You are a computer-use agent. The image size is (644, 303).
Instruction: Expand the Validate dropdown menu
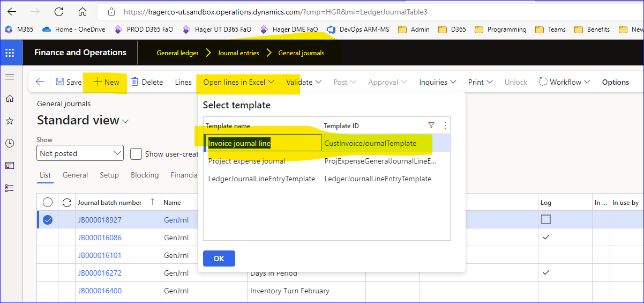tap(304, 82)
